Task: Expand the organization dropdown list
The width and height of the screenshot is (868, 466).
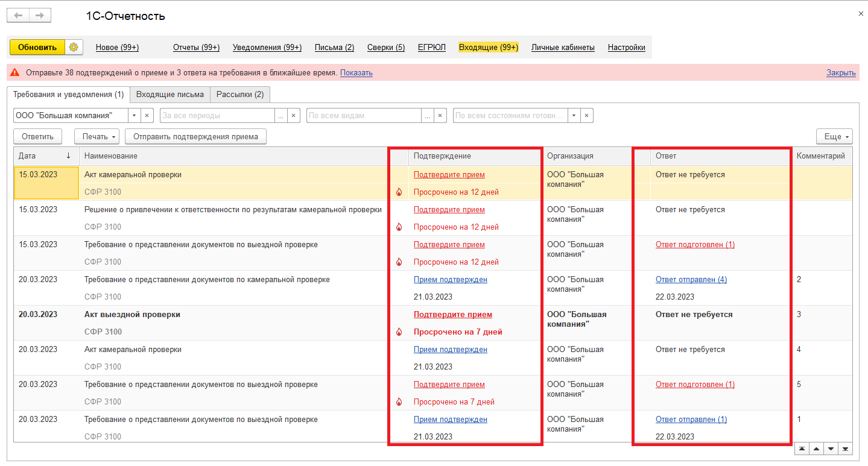Action: tap(135, 115)
